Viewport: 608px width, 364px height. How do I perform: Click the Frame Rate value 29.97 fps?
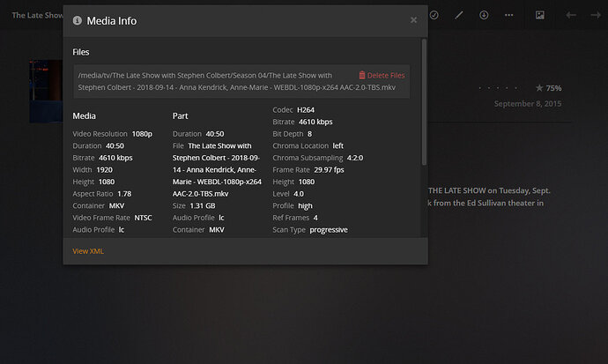click(x=329, y=170)
